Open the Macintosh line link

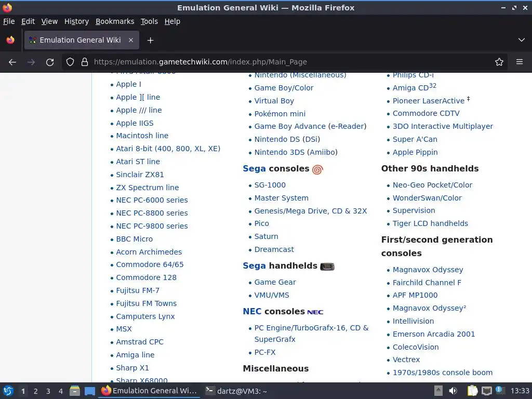tap(142, 136)
